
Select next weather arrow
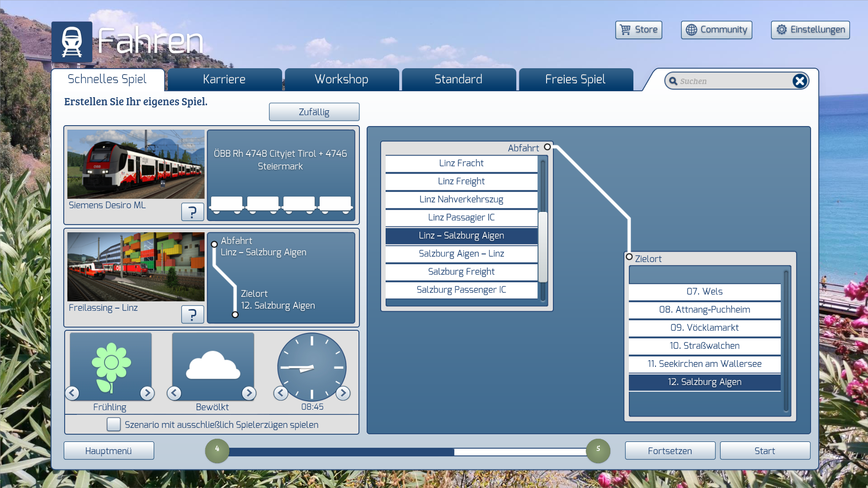pos(249,393)
